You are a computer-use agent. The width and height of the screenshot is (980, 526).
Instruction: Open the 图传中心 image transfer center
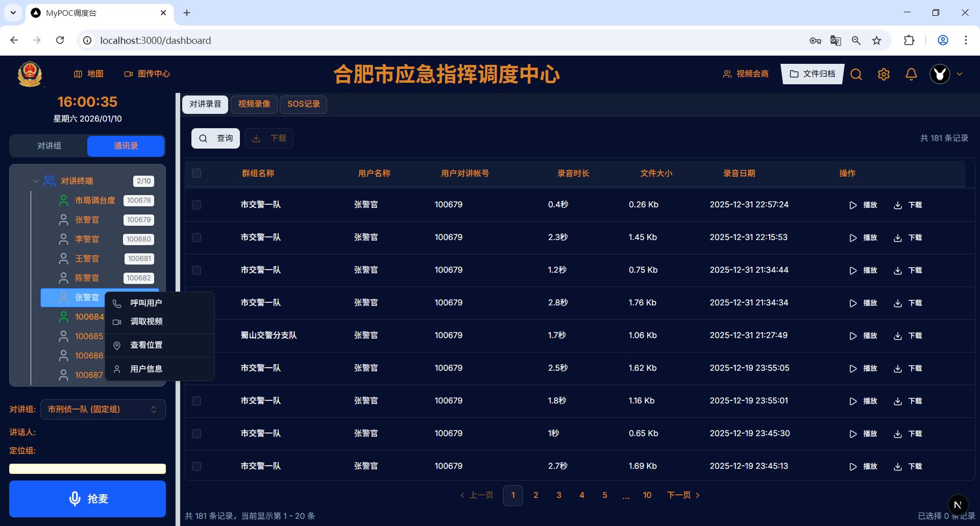click(147, 74)
